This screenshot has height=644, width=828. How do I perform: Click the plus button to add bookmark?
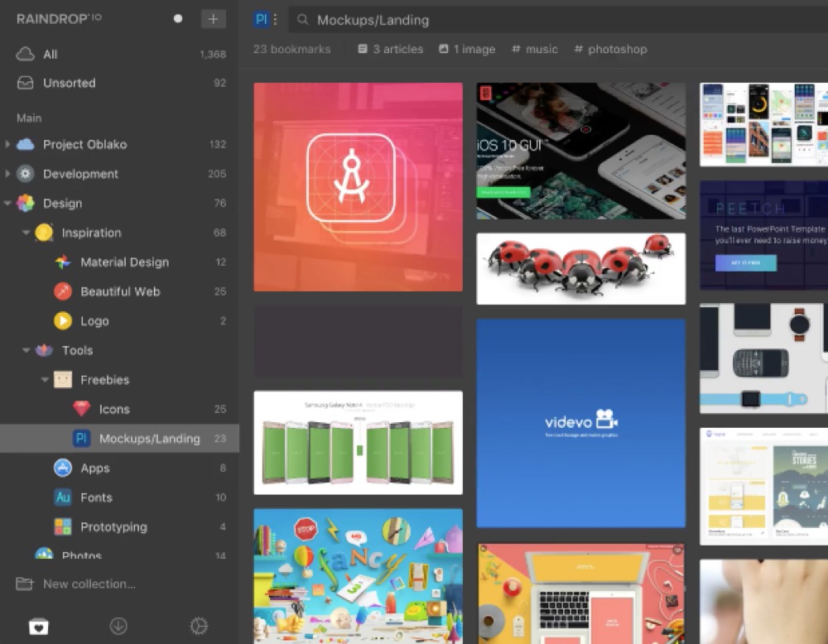tap(213, 19)
